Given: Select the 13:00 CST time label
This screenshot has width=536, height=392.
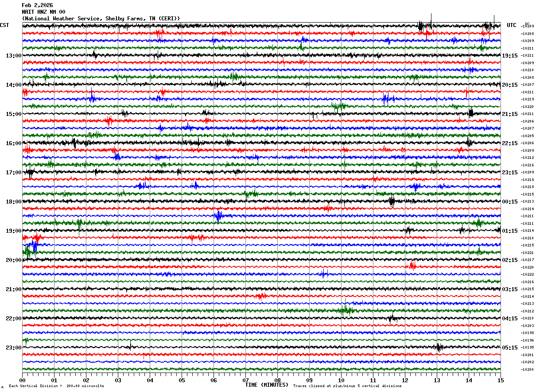Looking at the screenshot, I should (13, 56).
